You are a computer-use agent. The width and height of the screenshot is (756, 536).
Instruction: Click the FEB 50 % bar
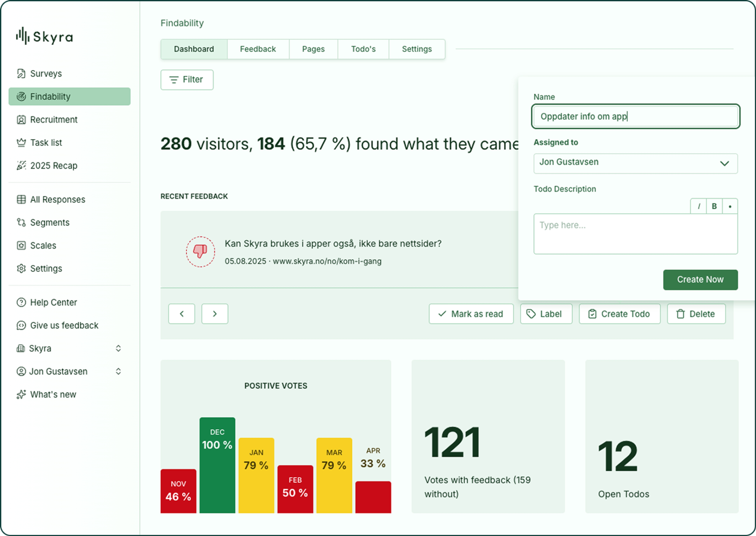295,490
